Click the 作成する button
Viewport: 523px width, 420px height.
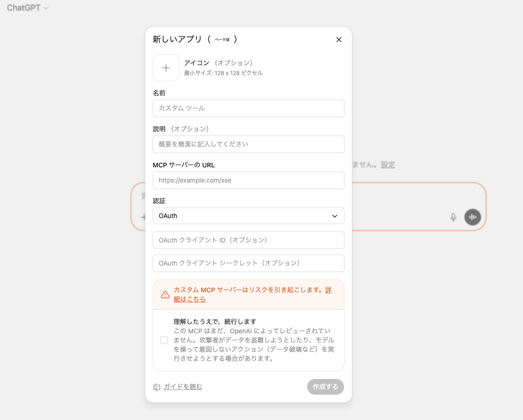[x=326, y=387]
